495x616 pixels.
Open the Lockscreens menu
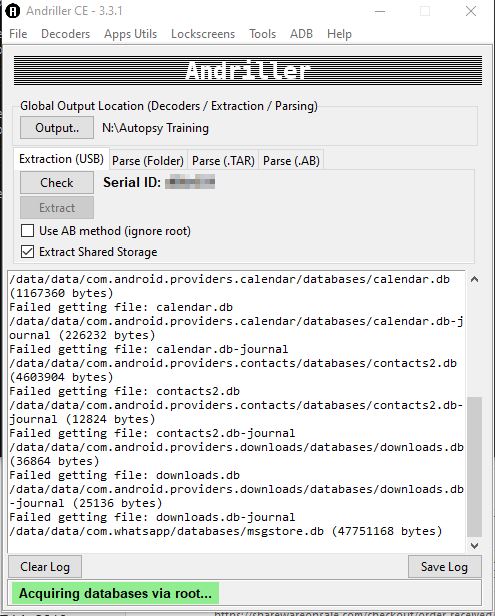pos(203,34)
